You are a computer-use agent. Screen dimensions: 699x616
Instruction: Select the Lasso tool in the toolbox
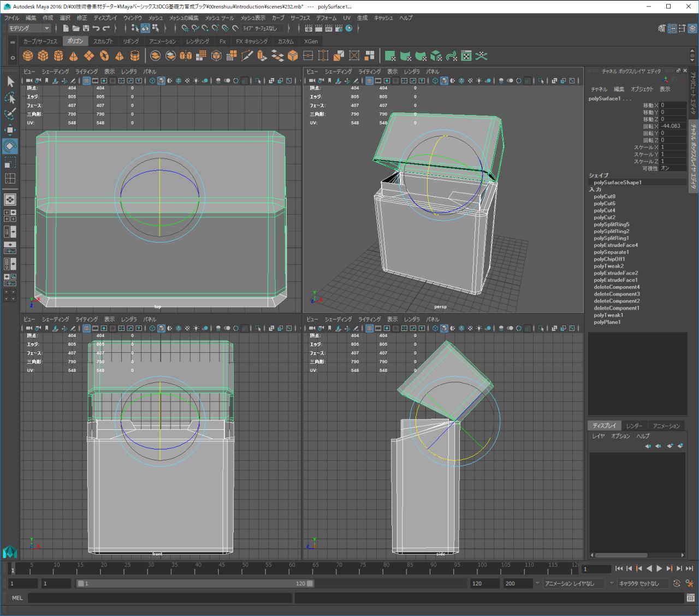coord(10,98)
